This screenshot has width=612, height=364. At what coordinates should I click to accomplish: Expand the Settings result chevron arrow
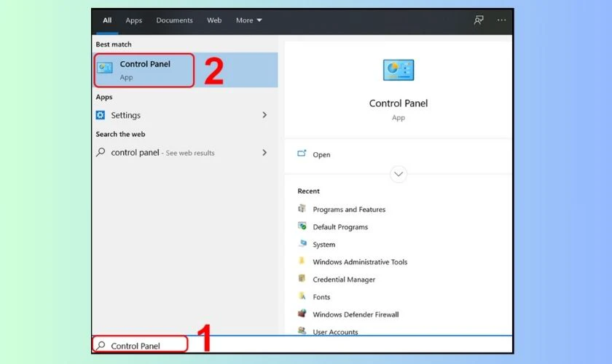click(264, 115)
